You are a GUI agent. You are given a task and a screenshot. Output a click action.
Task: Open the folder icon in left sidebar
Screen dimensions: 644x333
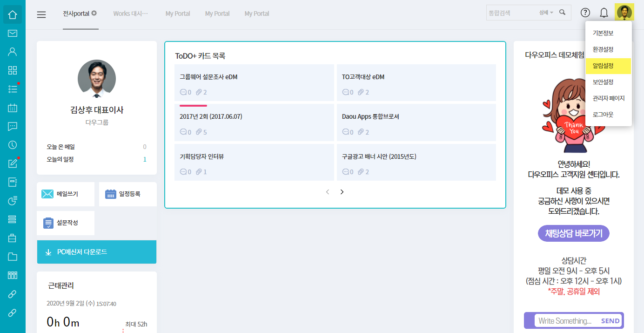[13, 257]
